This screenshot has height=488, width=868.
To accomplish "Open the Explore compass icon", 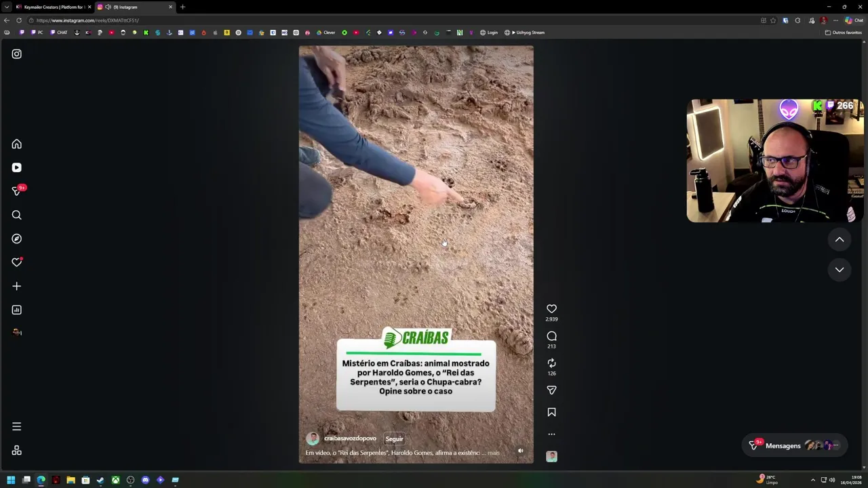I will [16, 239].
